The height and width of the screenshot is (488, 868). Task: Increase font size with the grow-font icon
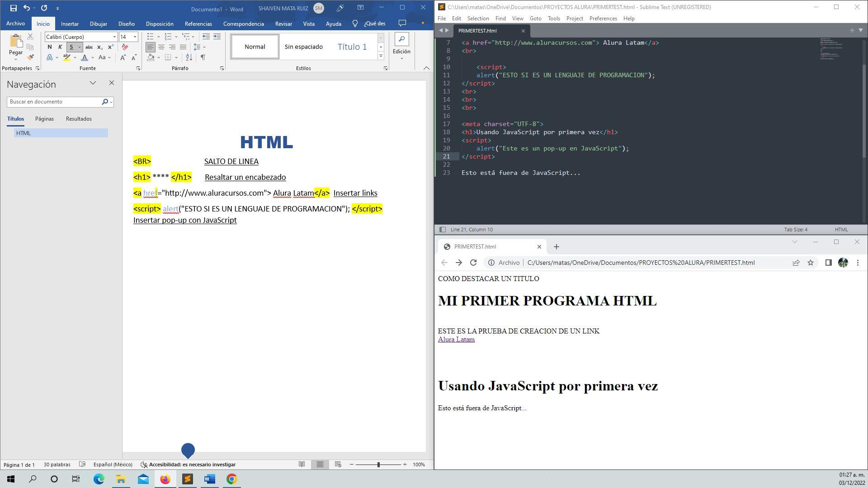click(x=123, y=57)
